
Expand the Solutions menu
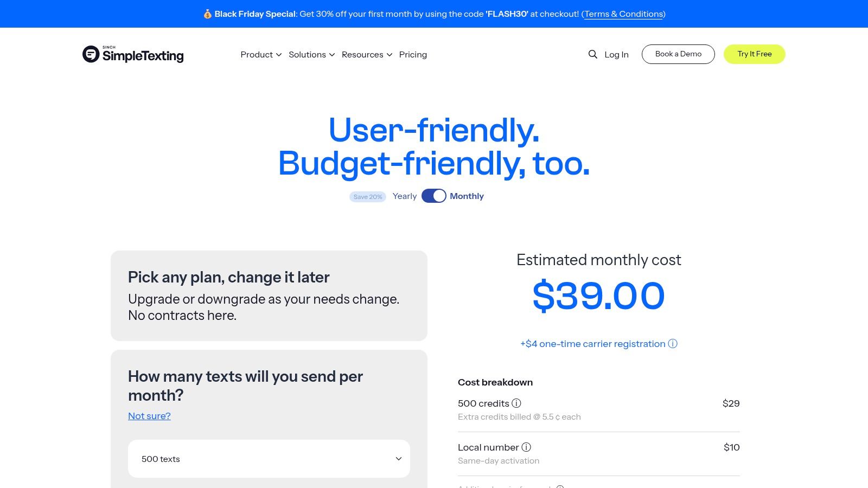[x=311, y=54]
